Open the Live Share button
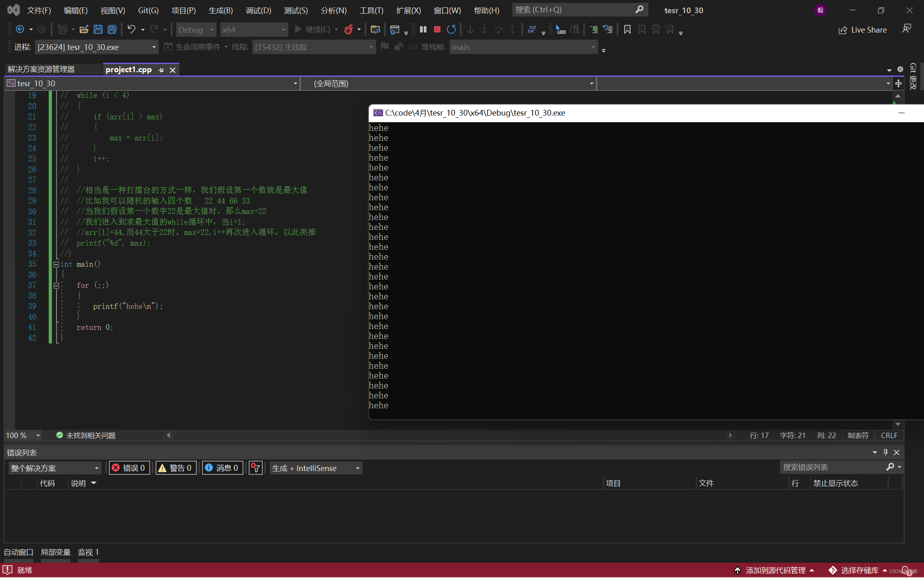The image size is (924, 578). click(x=863, y=30)
